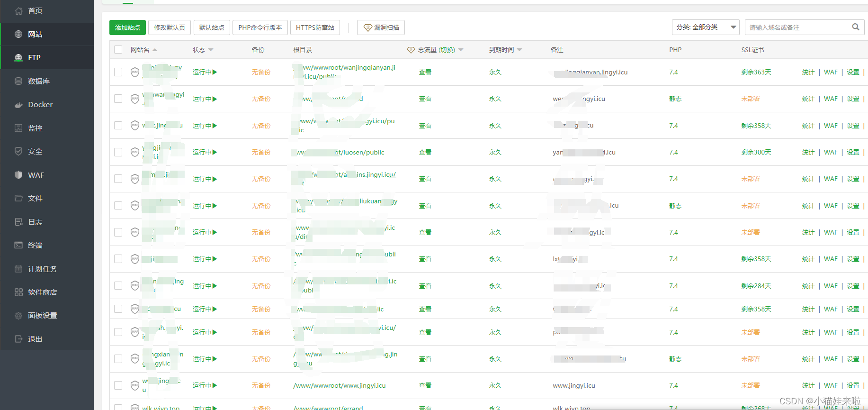Click the 网站 globe icon
The image size is (868, 410).
(18, 34)
